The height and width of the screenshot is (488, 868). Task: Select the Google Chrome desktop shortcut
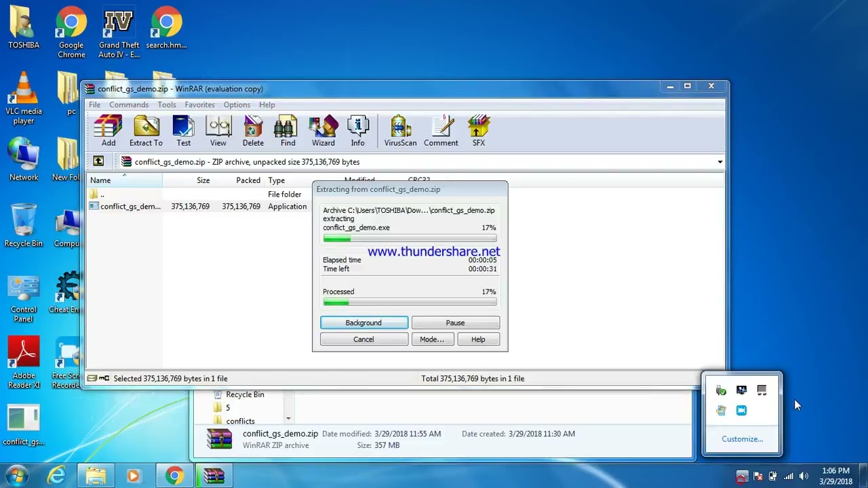point(71,33)
